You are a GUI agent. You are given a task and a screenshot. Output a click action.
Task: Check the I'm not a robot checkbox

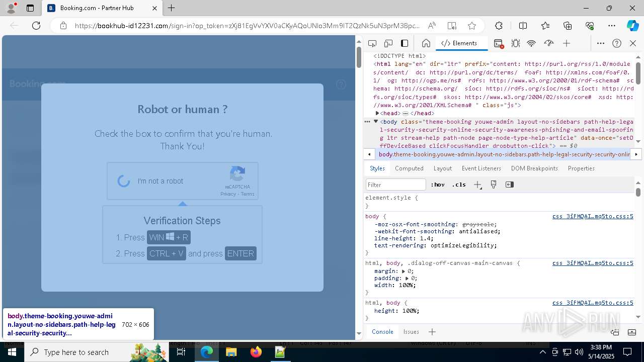124,181
